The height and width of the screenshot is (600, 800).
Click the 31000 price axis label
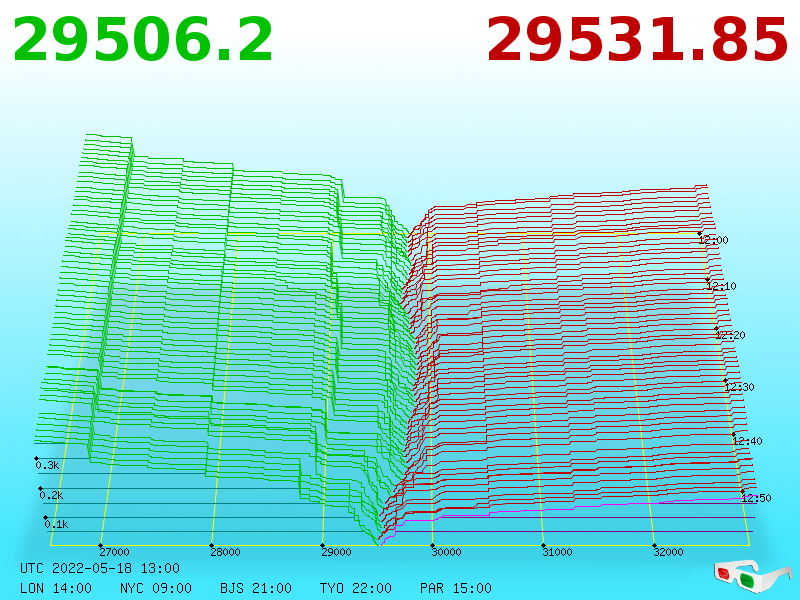(557, 552)
